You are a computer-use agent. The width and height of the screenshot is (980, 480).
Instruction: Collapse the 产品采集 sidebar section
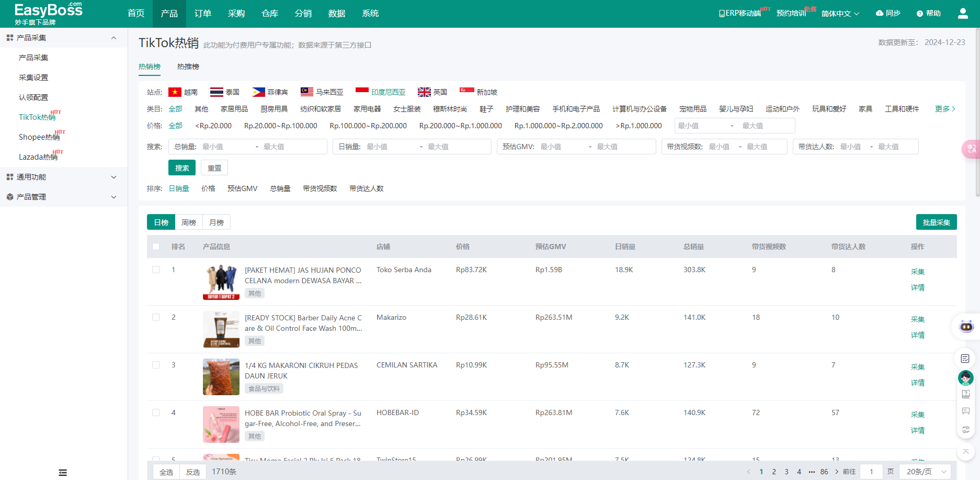point(64,38)
